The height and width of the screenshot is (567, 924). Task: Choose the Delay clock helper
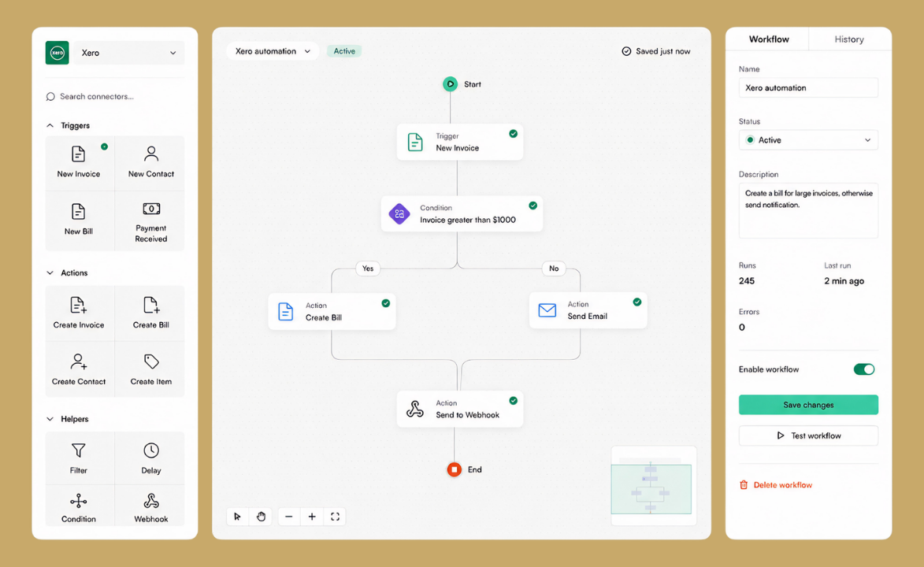151,458
